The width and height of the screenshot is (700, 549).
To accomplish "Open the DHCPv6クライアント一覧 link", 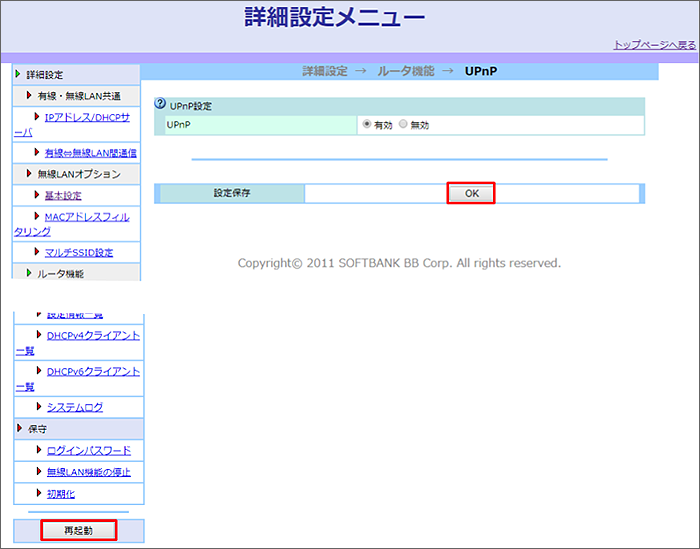I will (78, 378).
